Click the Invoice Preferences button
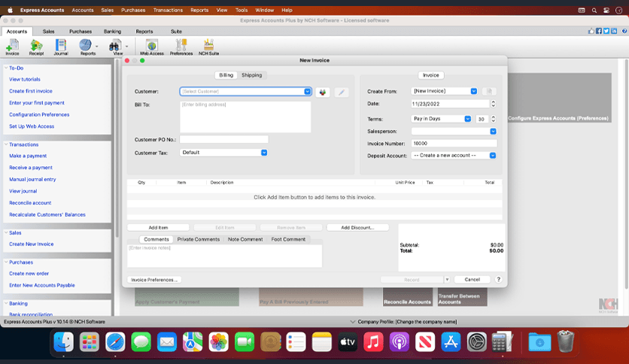 pyautogui.click(x=154, y=280)
